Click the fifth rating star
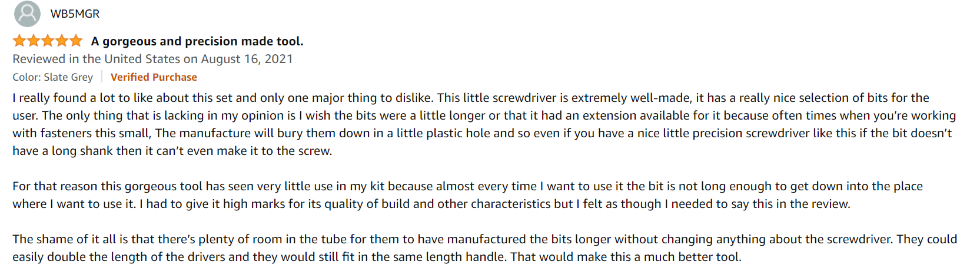This screenshot has width=980, height=271. pyautogui.click(x=76, y=41)
